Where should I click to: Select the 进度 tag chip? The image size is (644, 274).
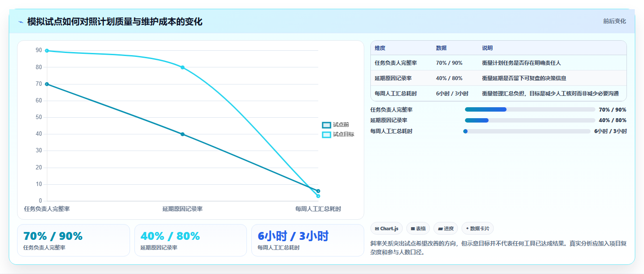click(x=446, y=228)
